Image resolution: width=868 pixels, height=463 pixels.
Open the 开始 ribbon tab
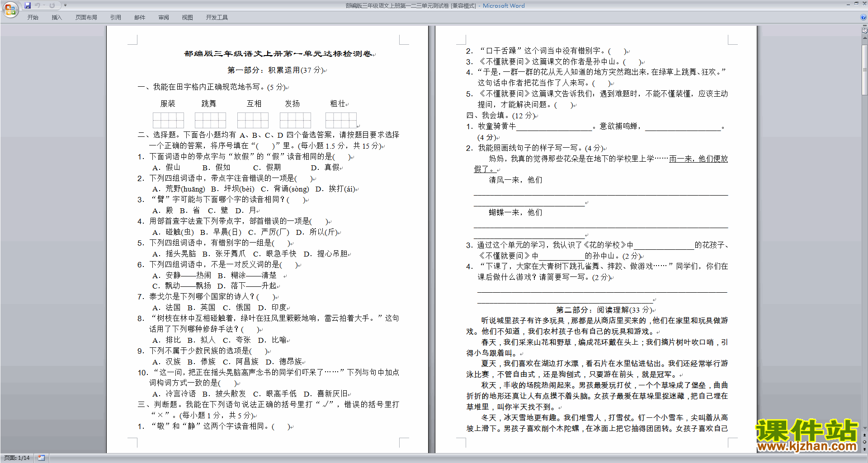click(33, 18)
